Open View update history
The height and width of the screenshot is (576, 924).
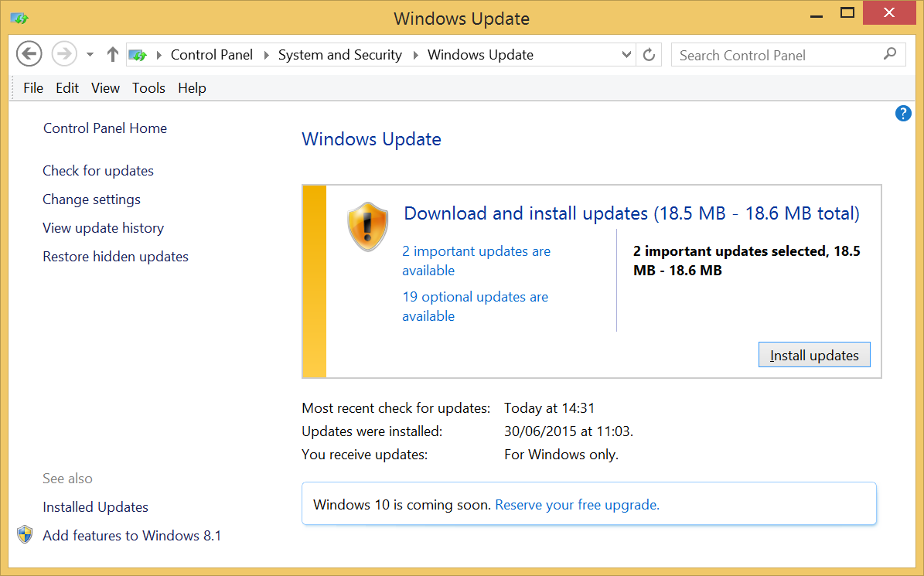click(103, 228)
